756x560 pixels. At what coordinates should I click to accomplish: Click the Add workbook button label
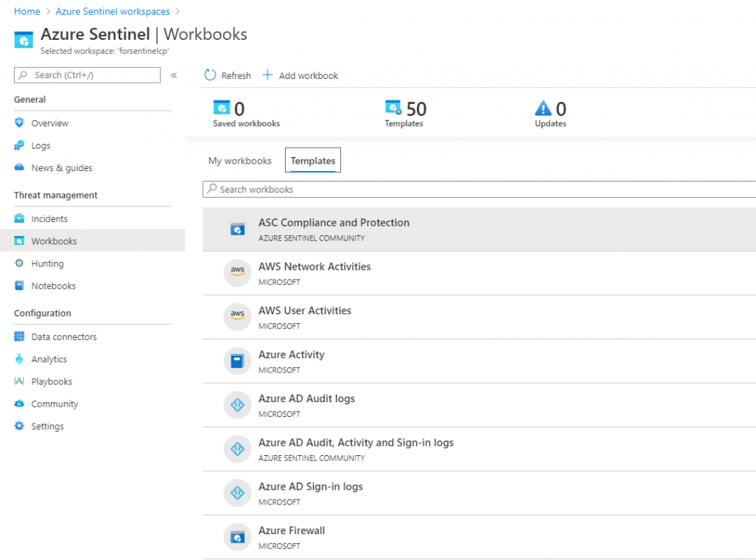coord(308,75)
